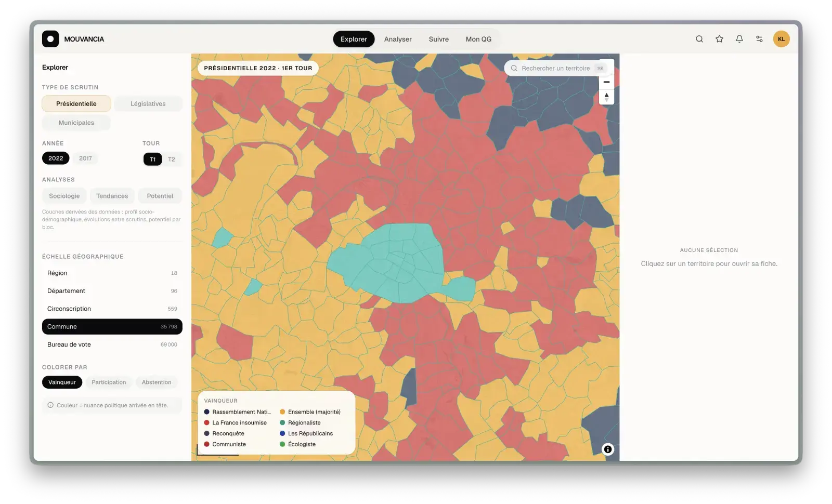Open the map info icon
The width and height of the screenshot is (832, 504).
tap(607, 449)
